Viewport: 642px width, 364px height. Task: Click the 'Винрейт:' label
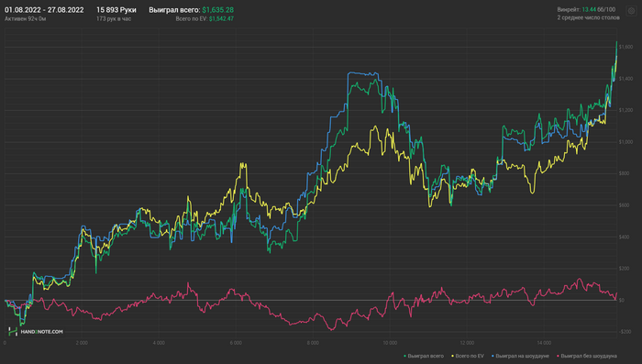tap(569, 9)
